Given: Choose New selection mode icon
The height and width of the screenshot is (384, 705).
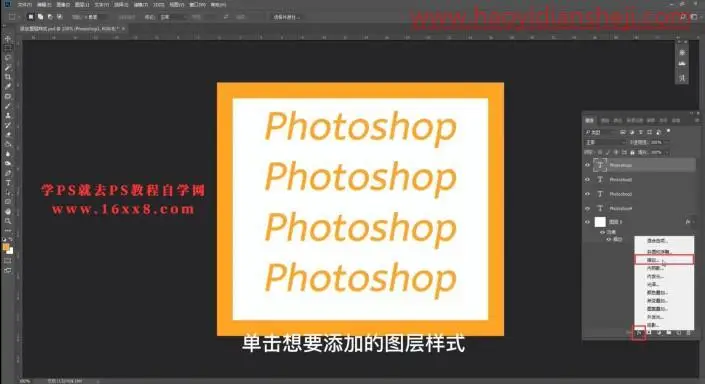Looking at the screenshot, I should (31, 17).
